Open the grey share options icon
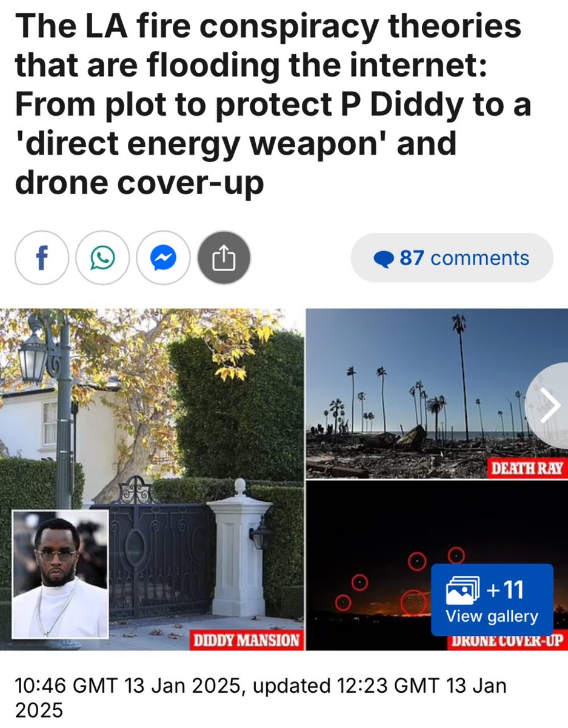Image resolution: width=568 pixels, height=728 pixels. click(x=224, y=258)
